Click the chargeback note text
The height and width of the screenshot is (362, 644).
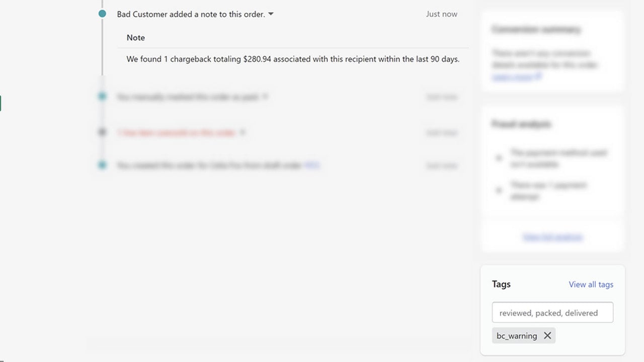click(293, 59)
